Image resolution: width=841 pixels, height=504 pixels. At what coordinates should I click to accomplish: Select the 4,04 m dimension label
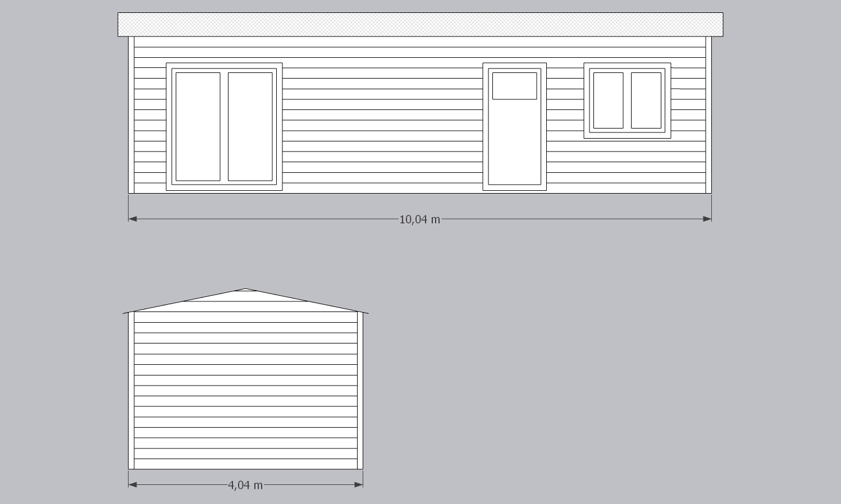tap(245, 485)
